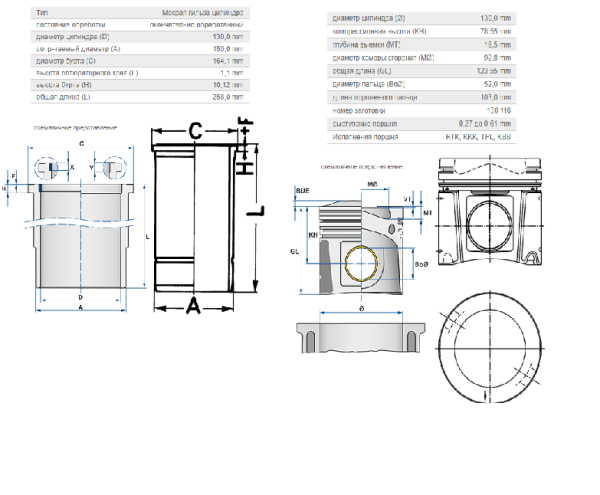Image resolution: width=600 pixels, height=495 pixels.
Task: Click the MT label on piston schematic
Action: [x=427, y=212]
